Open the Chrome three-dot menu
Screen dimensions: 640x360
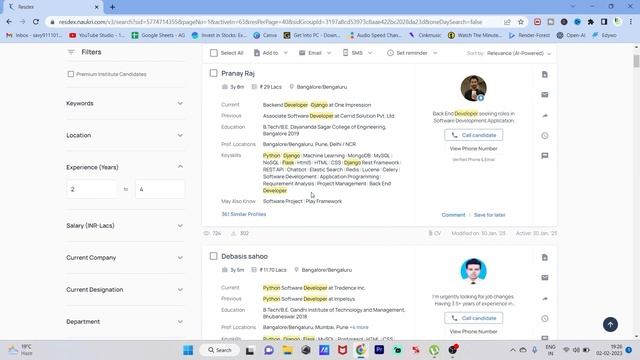[x=631, y=22]
